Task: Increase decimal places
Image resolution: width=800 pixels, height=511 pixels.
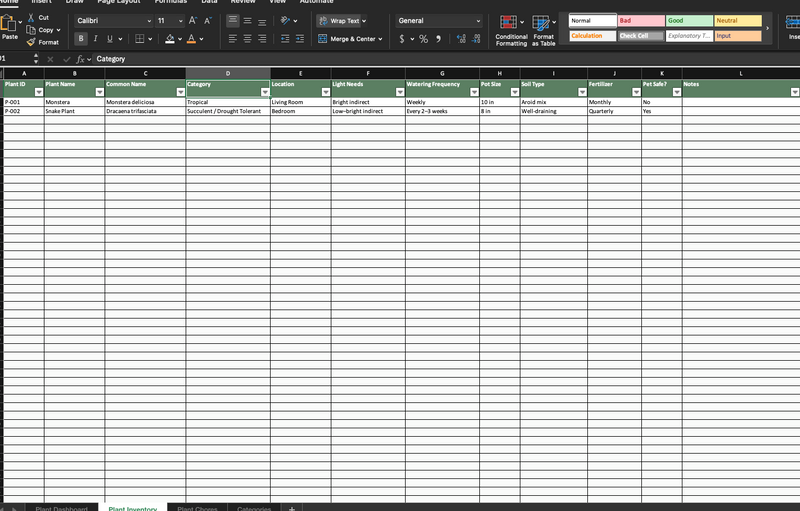Action: [x=461, y=39]
